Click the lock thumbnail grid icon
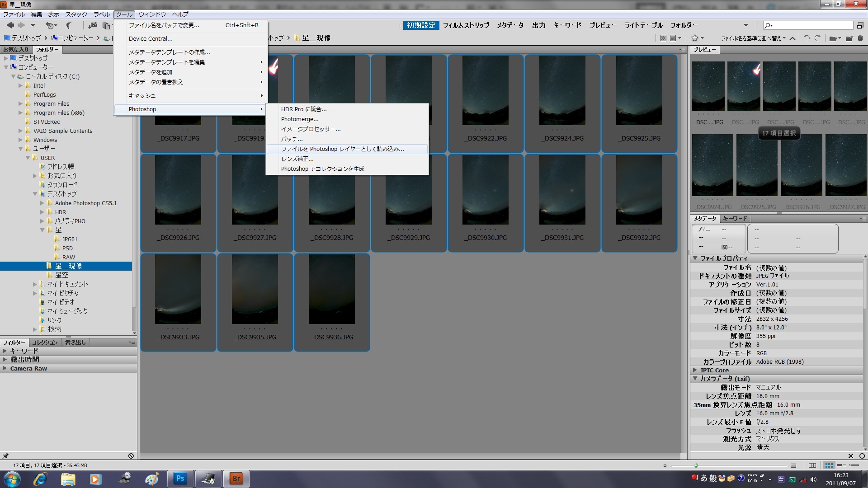Image resolution: width=868 pixels, height=488 pixels. 812,465
